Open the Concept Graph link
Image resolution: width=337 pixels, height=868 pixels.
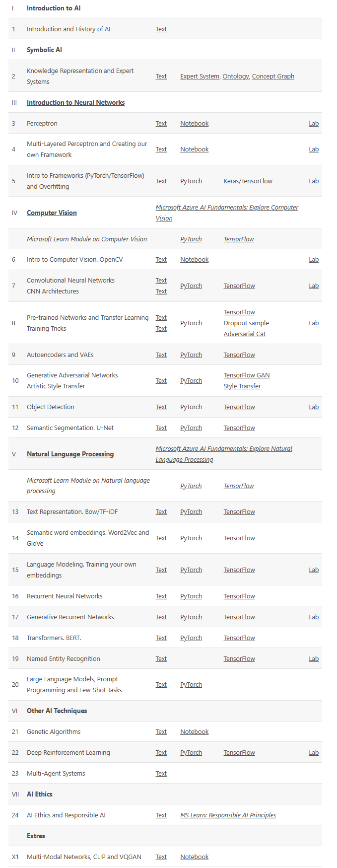click(273, 76)
